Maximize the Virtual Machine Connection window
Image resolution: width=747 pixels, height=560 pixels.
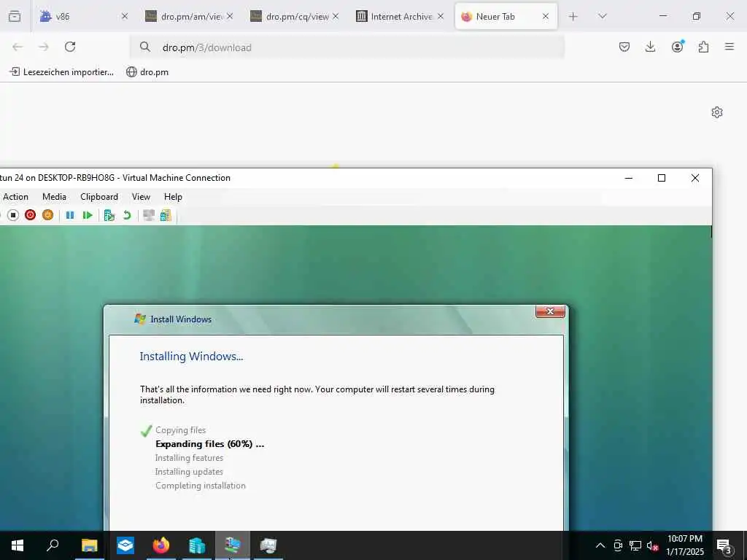click(x=661, y=178)
